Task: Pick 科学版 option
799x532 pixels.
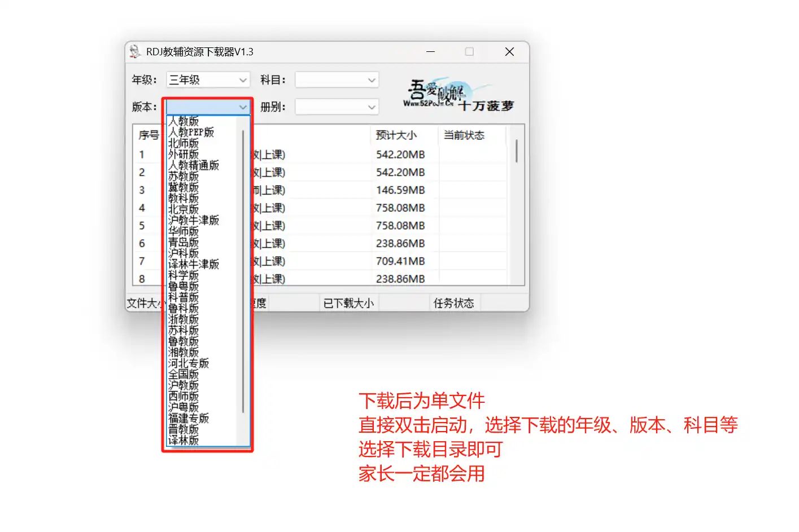Action: 184,275
